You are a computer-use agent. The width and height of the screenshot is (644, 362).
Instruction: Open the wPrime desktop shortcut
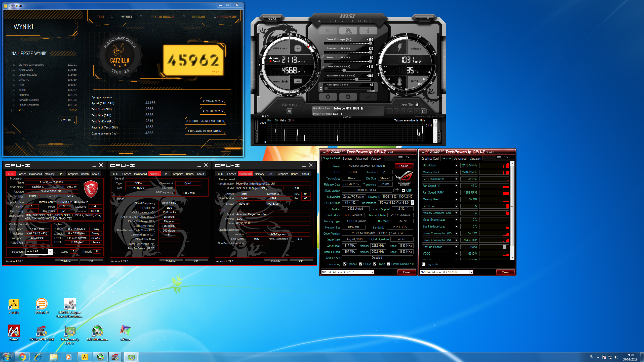[x=125, y=333]
